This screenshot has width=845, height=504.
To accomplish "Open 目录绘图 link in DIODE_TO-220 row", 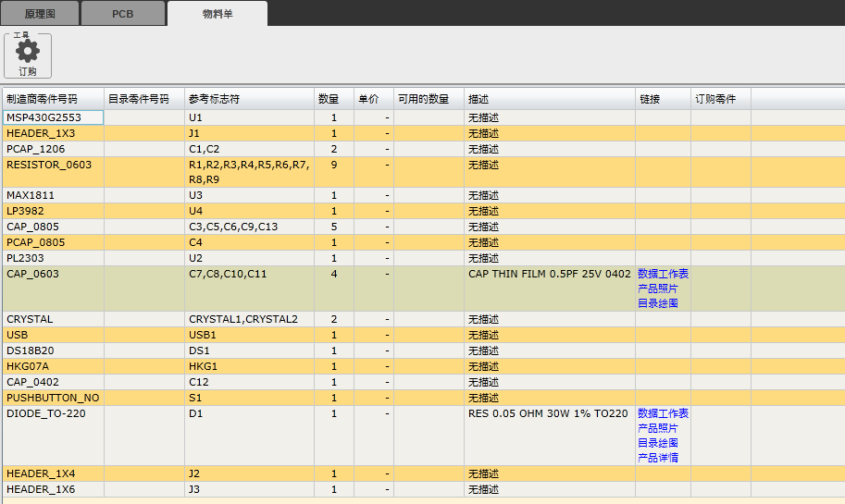I will pos(657,443).
